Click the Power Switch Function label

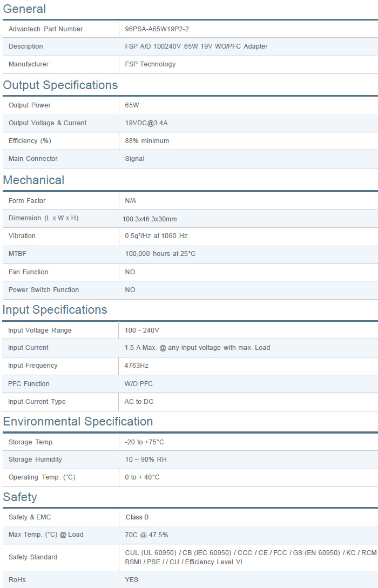[44, 290]
